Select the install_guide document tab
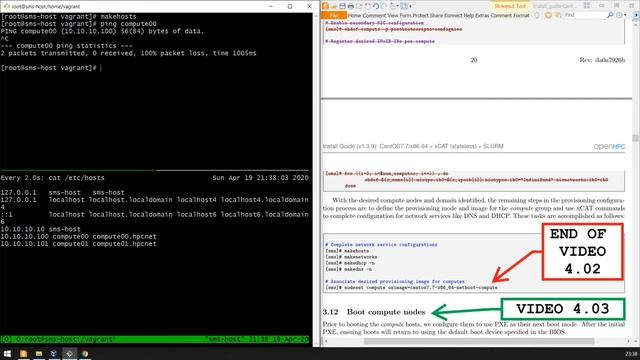 point(554,6)
